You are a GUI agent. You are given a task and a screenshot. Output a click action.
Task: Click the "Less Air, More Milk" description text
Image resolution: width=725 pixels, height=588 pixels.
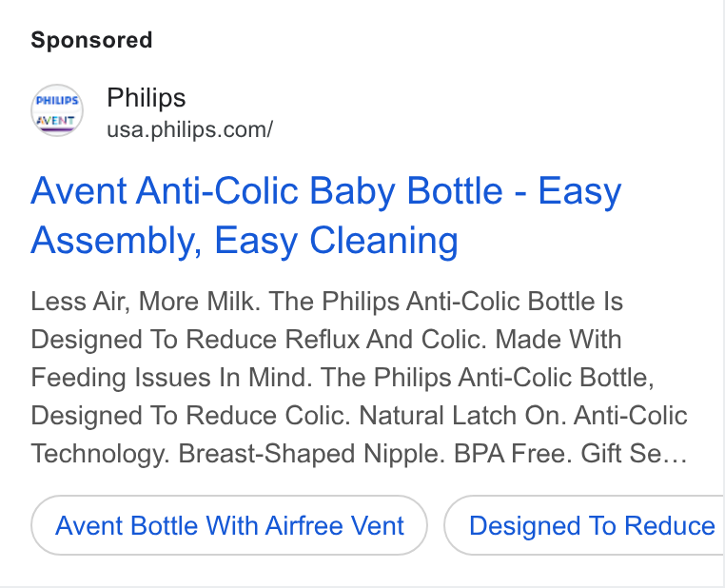(x=146, y=302)
